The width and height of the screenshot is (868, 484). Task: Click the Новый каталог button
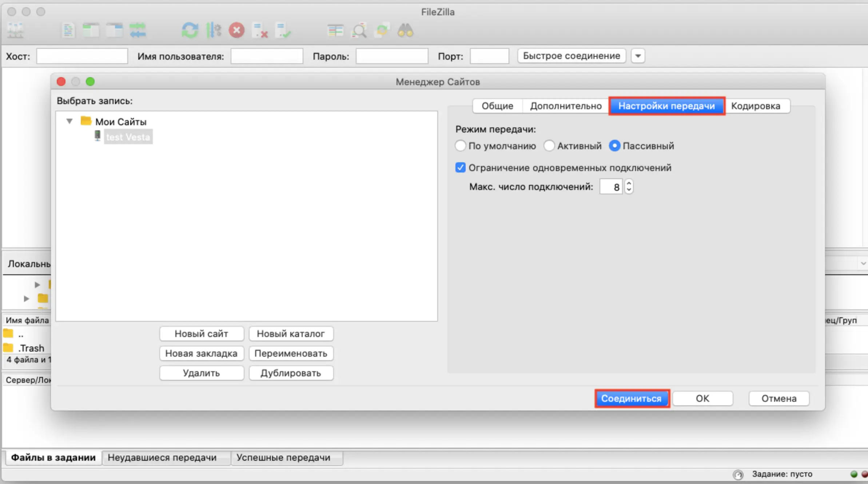pyautogui.click(x=291, y=334)
